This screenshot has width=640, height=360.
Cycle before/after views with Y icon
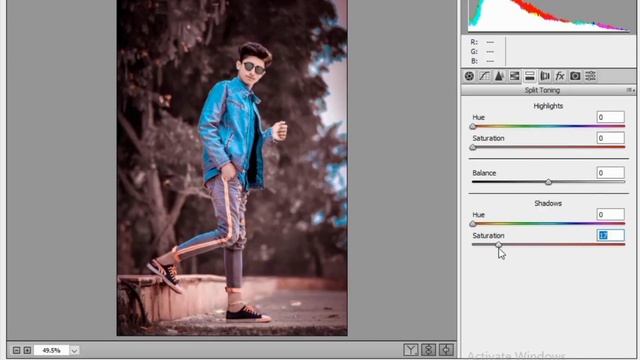(x=411, y=349)
